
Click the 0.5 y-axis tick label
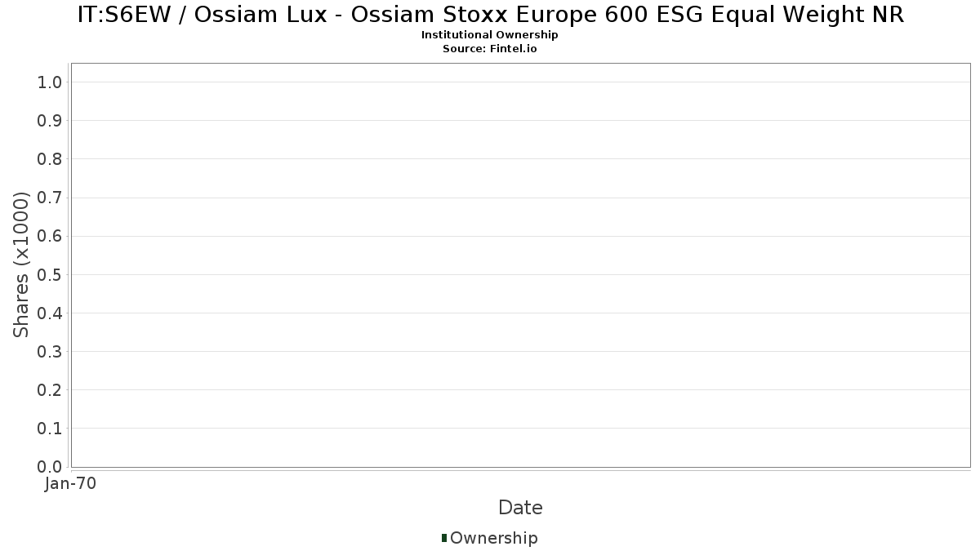[50, 274]
